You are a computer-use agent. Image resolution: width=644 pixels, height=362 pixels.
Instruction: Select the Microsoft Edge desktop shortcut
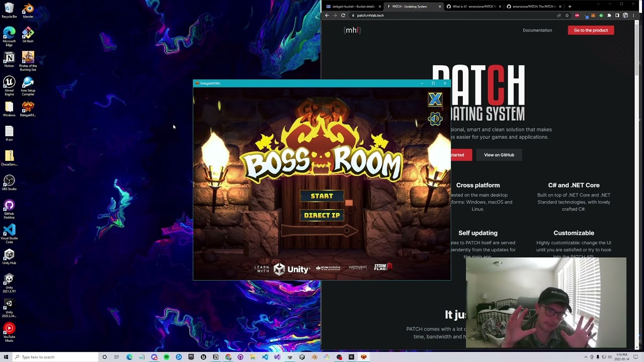pos(9,36)
